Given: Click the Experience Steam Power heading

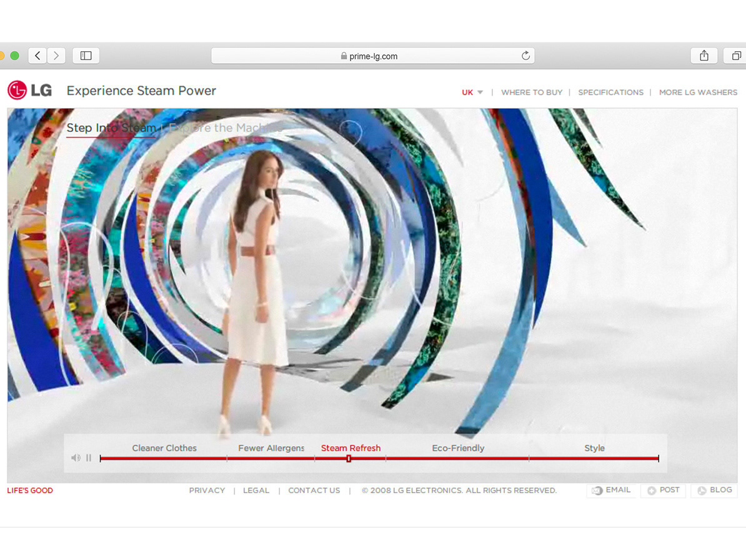Looking at the screenshot, I should 141,91.
